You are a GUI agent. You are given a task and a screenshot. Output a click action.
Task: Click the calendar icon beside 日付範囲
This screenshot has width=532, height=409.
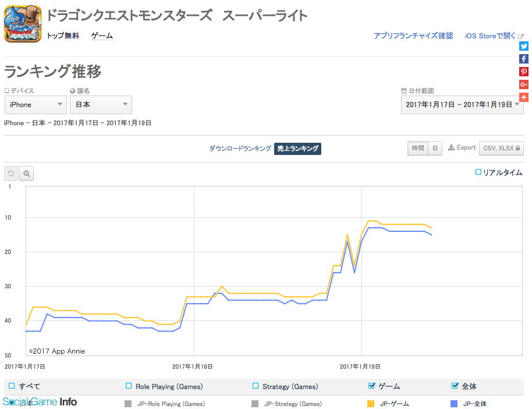click(x=404, y=91)
